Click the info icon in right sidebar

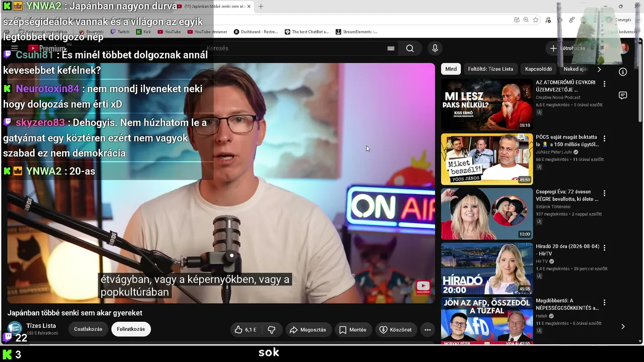pos(623,72)
